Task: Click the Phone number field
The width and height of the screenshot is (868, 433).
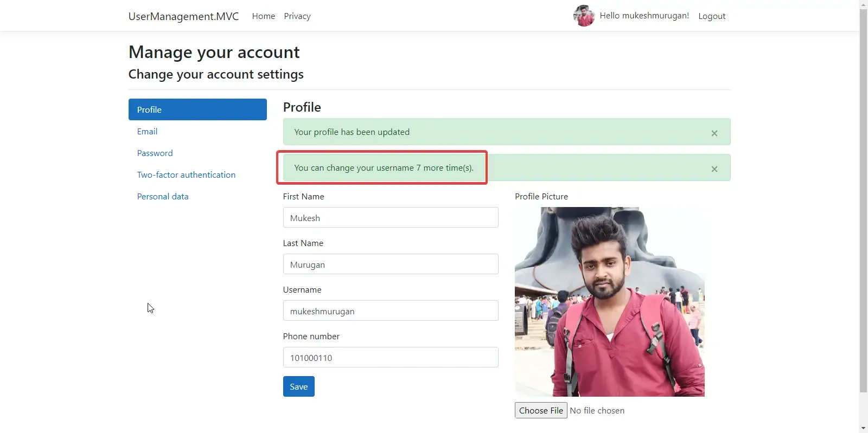Action: coord(391,357)
